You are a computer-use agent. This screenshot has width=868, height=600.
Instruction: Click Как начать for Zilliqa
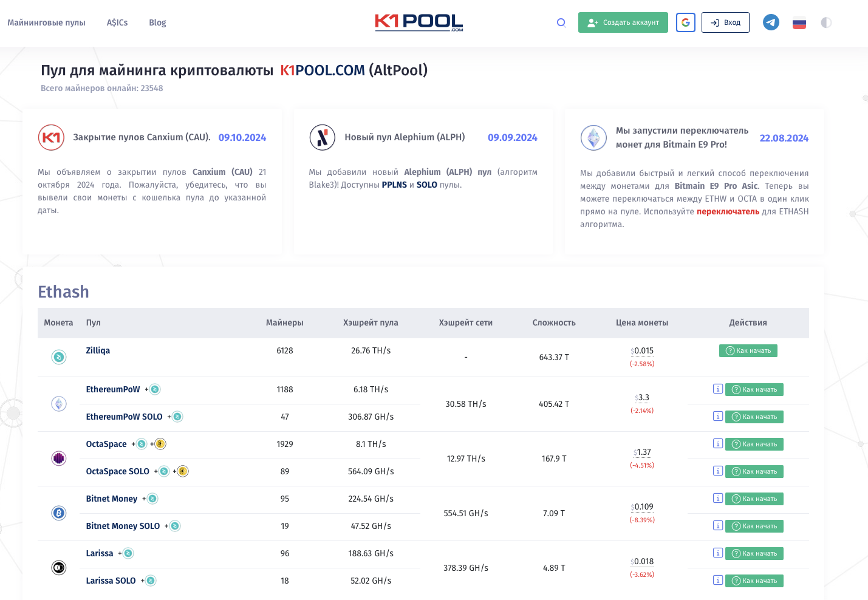coord(748,350)
